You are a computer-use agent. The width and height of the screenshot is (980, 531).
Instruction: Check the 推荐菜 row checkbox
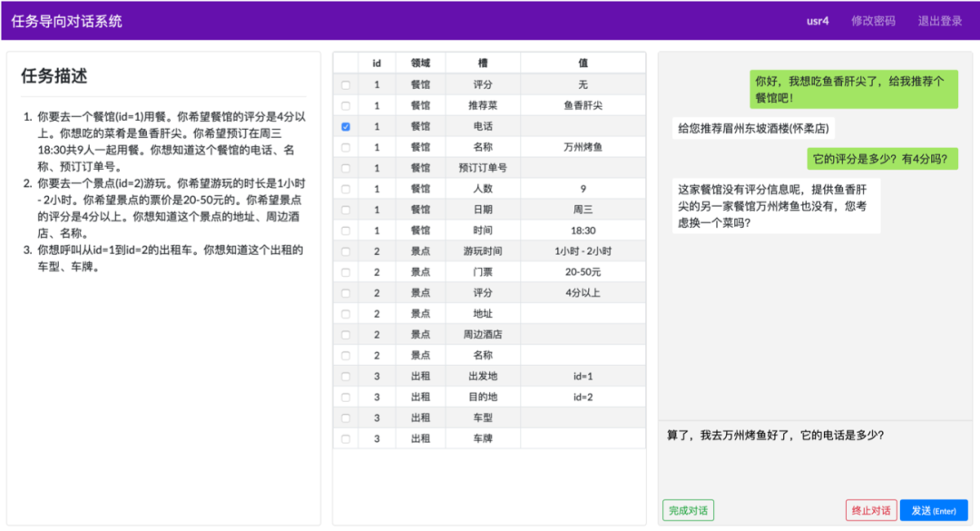click(x=345, y=105)
